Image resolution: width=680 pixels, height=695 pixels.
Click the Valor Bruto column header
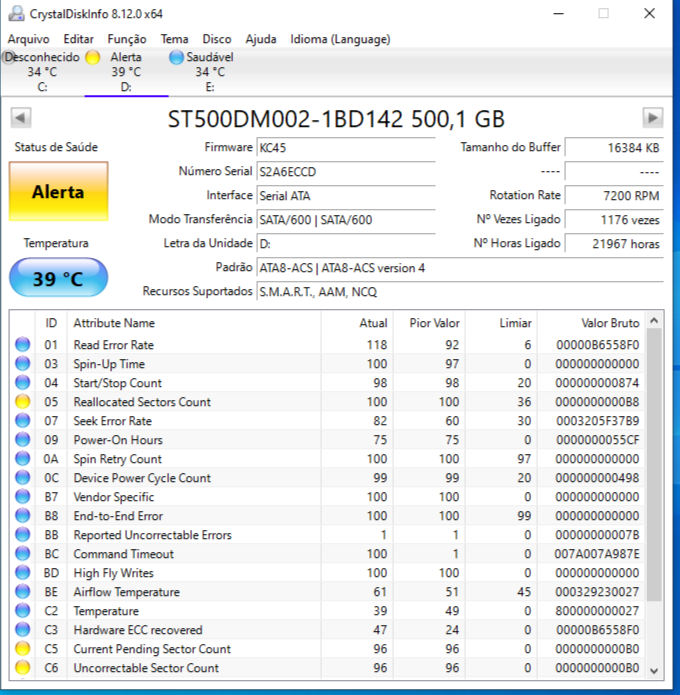pos(591,323)
